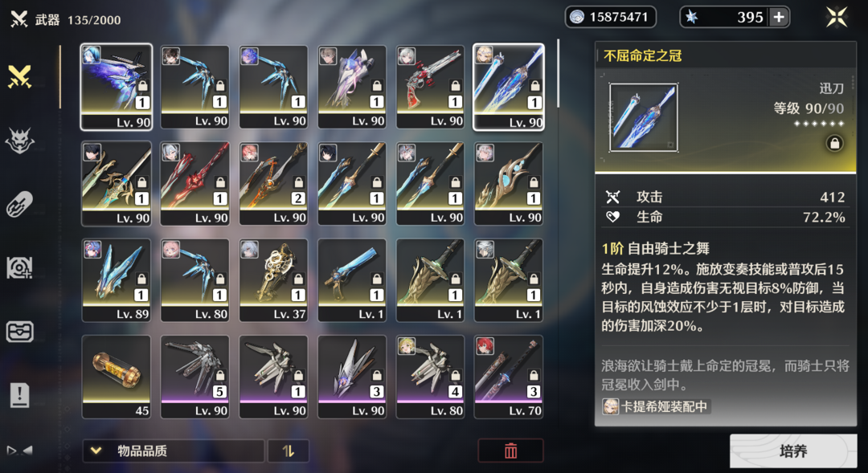Toggle the lock icon on the red pistol weapon

coord(456,86)
